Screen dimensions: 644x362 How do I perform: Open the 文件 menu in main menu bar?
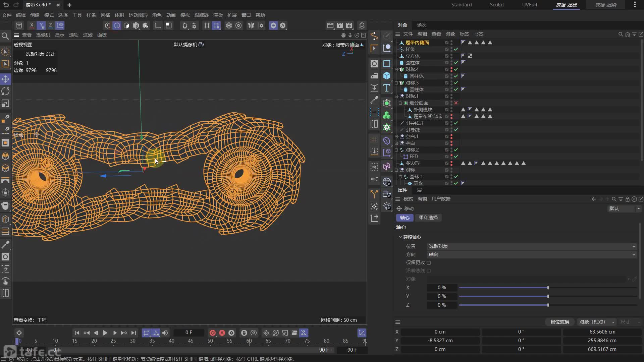(x=7, y=15)
